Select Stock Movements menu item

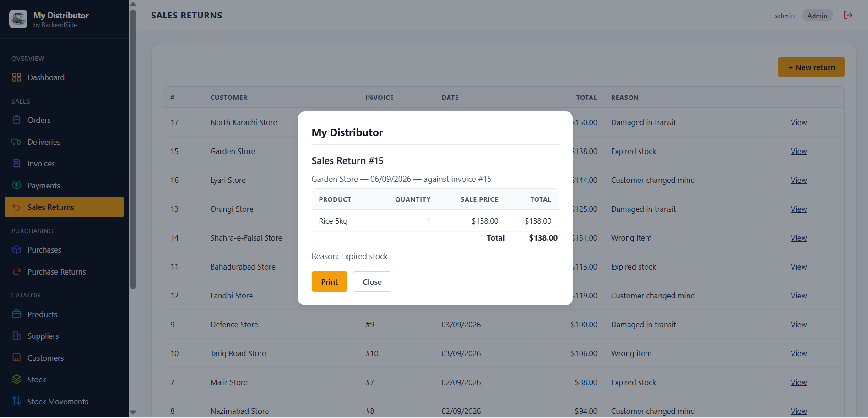64,401
